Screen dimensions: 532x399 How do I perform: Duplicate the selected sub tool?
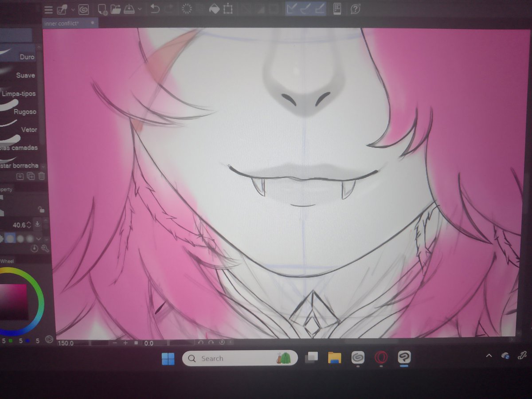(31, 176)
